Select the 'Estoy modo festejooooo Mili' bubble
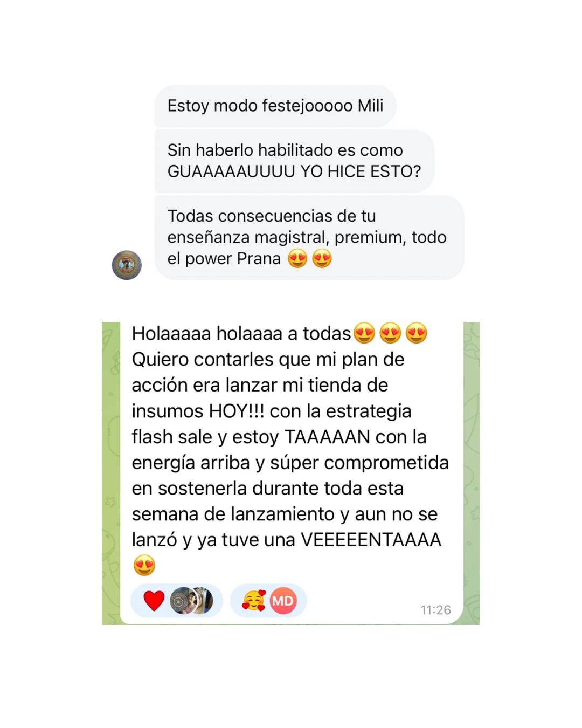Image resolution: width=582 pixels, height=728 pixels. click(275, 106)
